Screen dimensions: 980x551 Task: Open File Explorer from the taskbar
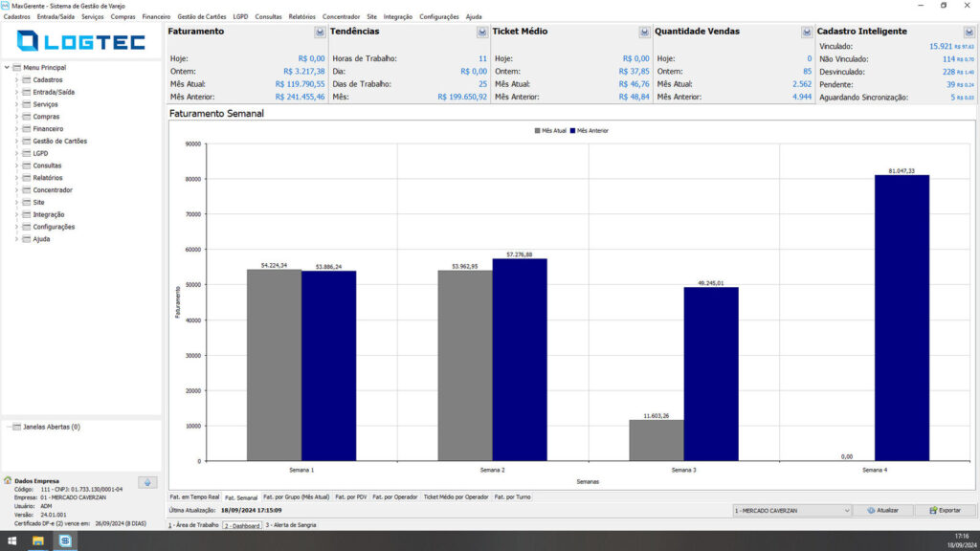(x=38, y=541)
